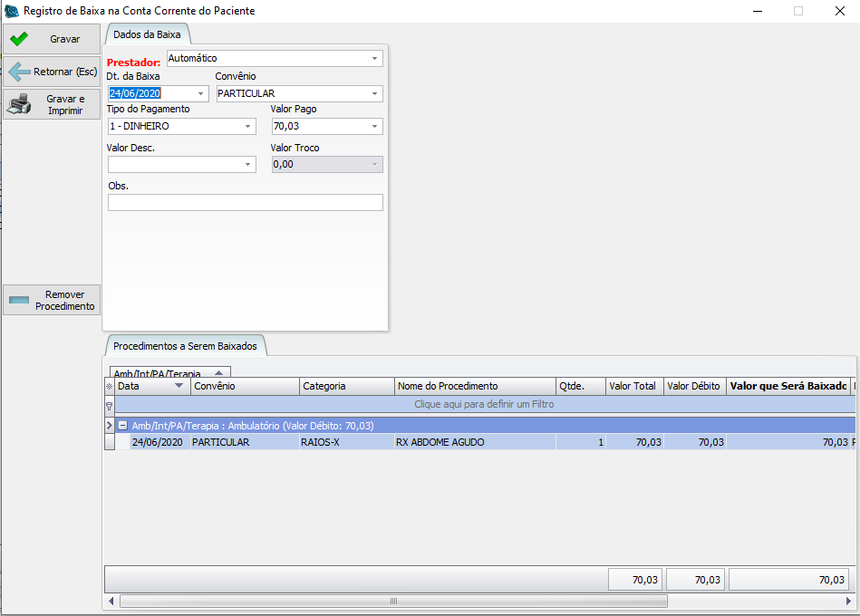Open the Dt. da Baixa date picker
The height and width of the screenshot is (616, 860).
coord(200,93)
